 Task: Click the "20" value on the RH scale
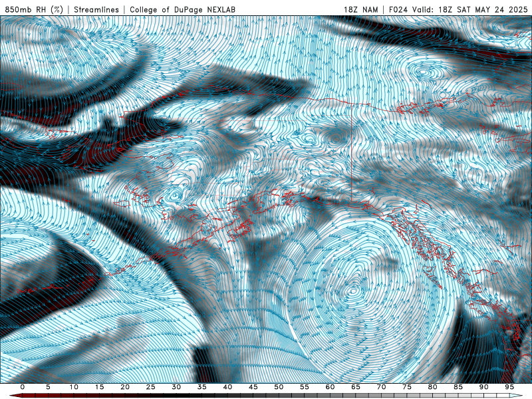click(x=125, y=387)
